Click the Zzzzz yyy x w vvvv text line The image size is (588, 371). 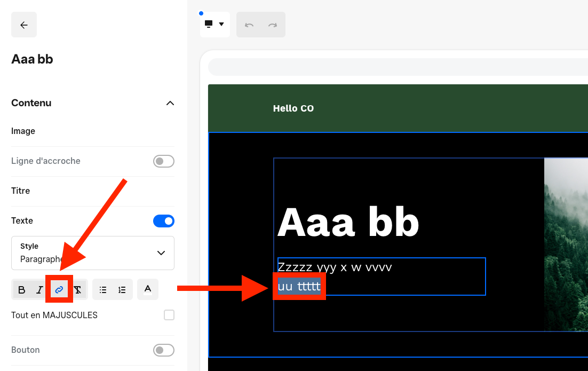(x=335, y=267)
